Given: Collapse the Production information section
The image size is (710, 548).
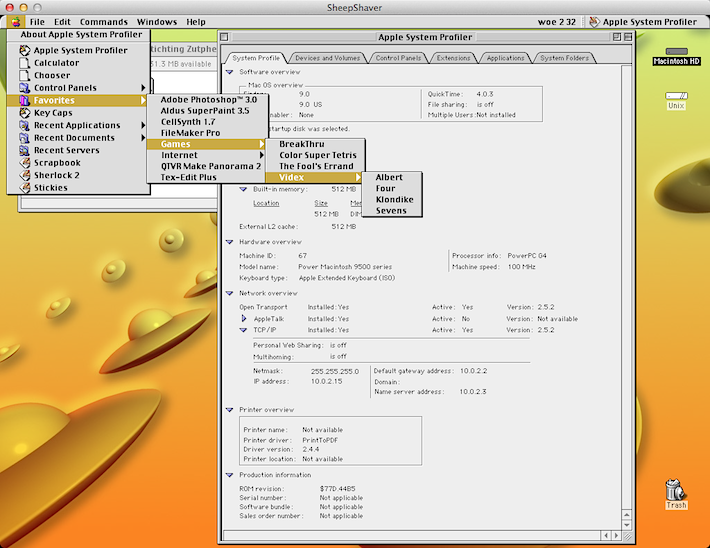Looking at the screenshot, I should (230, 475).
